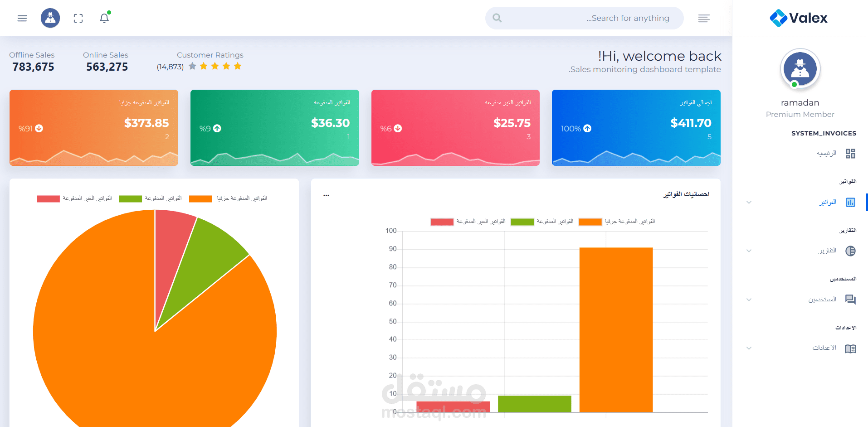The width and height of the screenshot is (868, 430).
Task: Click the Valex logo
Action: click(799, 18)
